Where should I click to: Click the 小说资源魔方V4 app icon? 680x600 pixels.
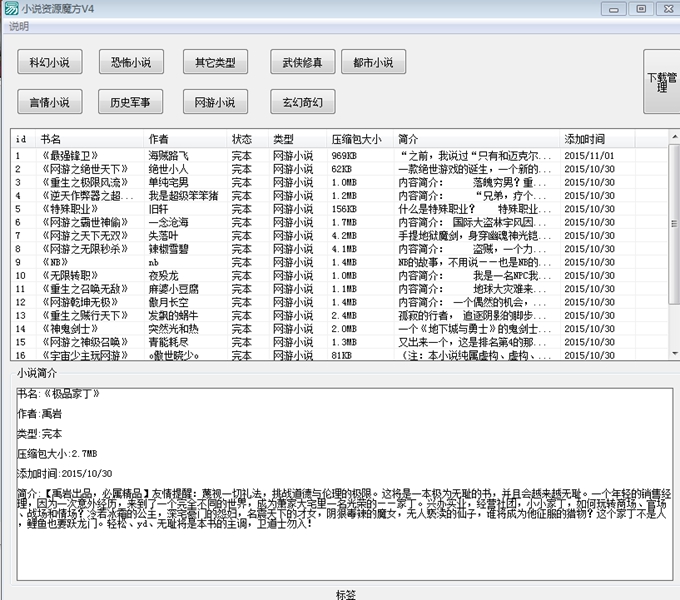coord(11,8)
